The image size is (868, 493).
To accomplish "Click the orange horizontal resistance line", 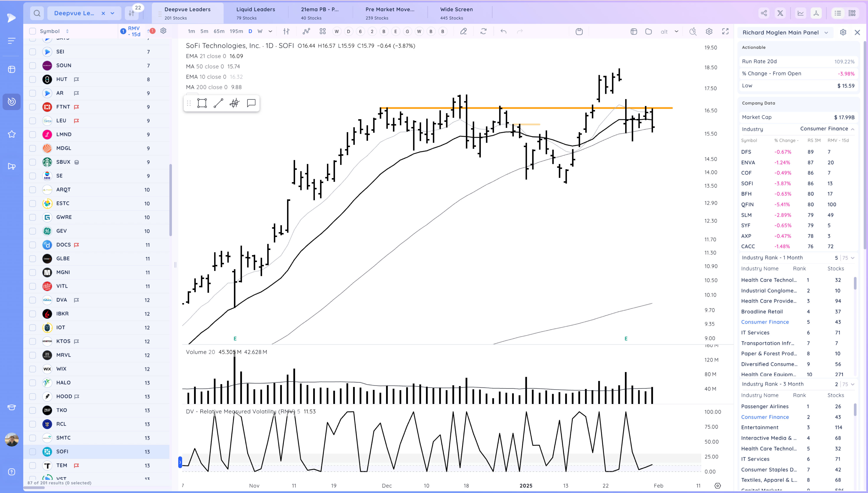I will (x=541, y=108).
